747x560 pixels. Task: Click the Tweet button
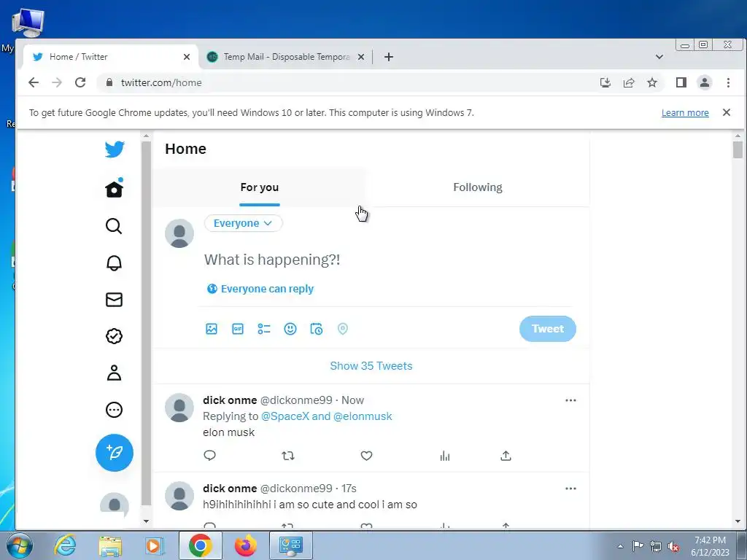[548, 329]
